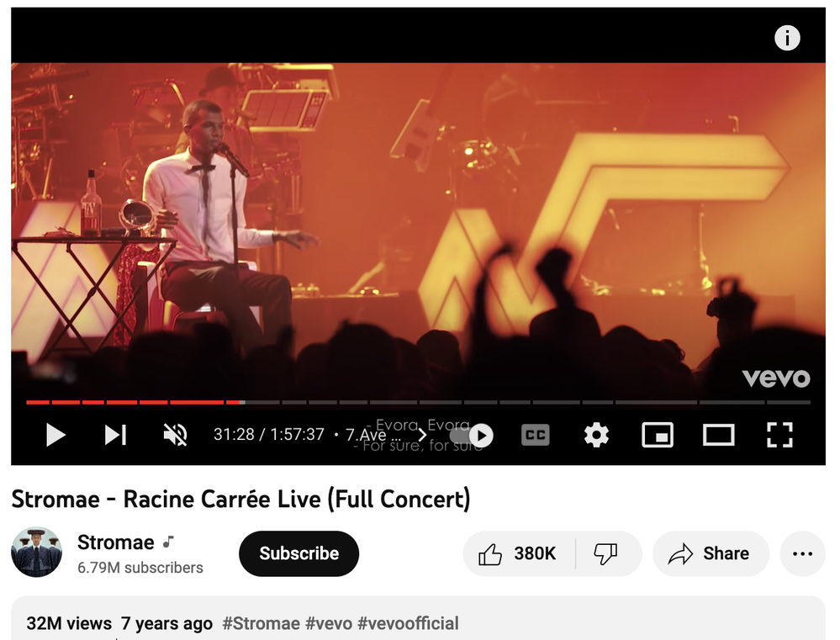Skip to the next video
Viewport: 840px width, 640px height.
pos(116,435)
